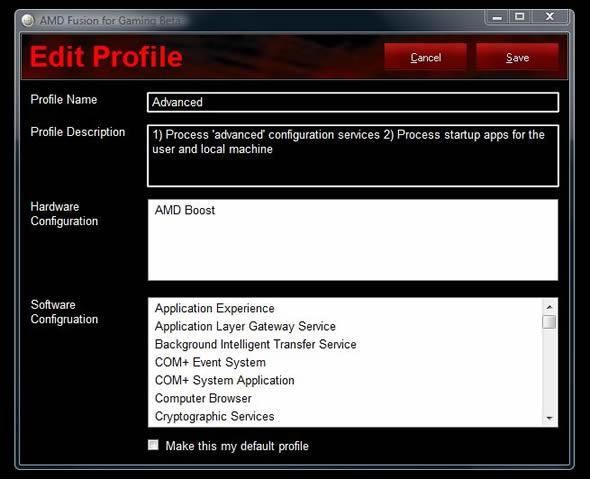Viewport: 590px width, 479px height.
Task: Maximize the AMD Fusion window
Action: [520, 17]
